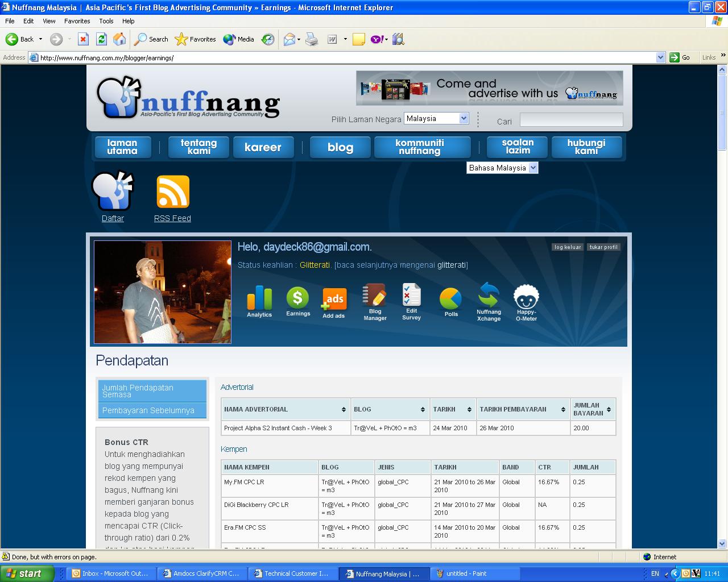The height and width of the screenshot is (582, 728).
Task: Click the Go button beside address bar
Action: pos(680,57)
